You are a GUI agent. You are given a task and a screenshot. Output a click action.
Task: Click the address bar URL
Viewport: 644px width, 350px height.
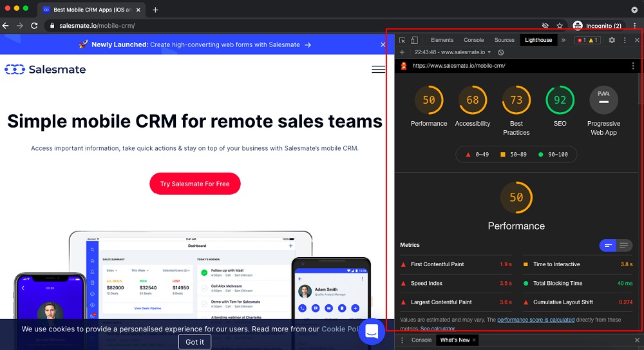click(97, 26)
